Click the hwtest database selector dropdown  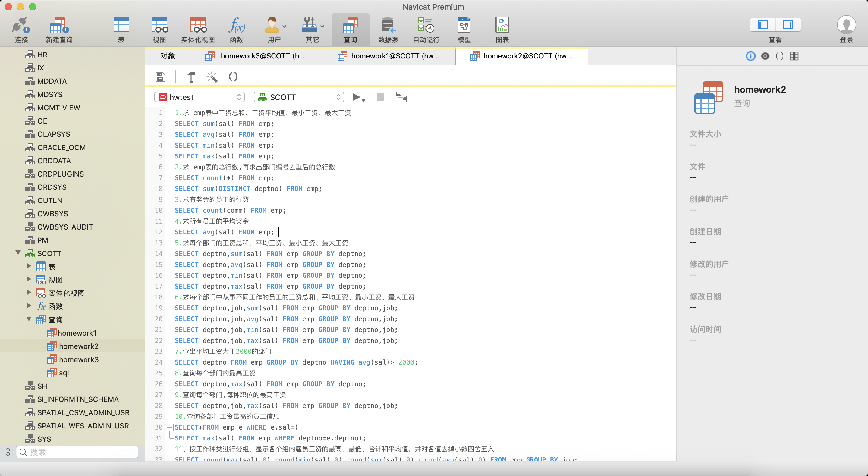click(200, 97)
